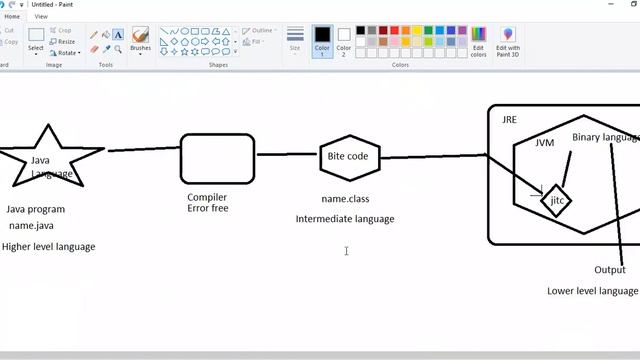The height and width of the screenshot is (360, 640).
Task: Switch to the Home ribbon tab
Action: pos(12,16)
